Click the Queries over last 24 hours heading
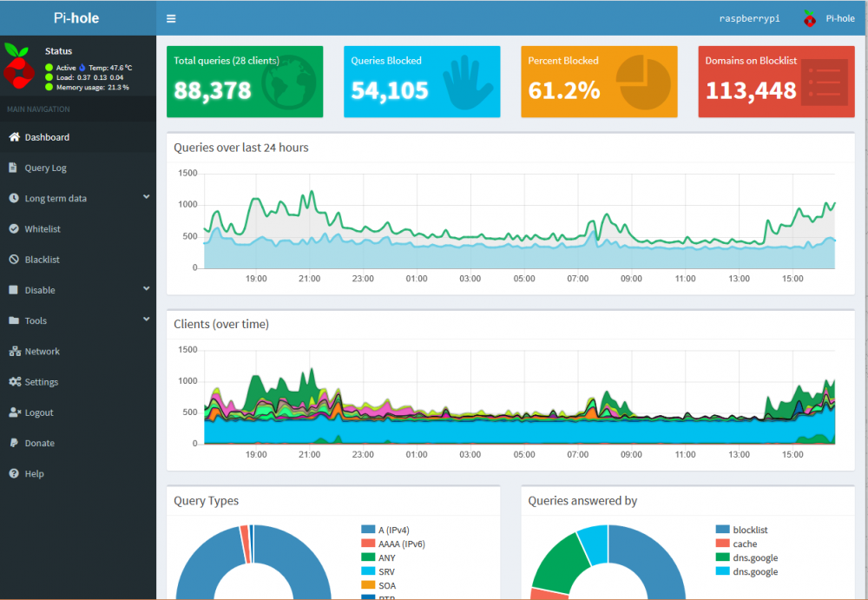The width and height of the screenshot is (868, 600). 240,148
